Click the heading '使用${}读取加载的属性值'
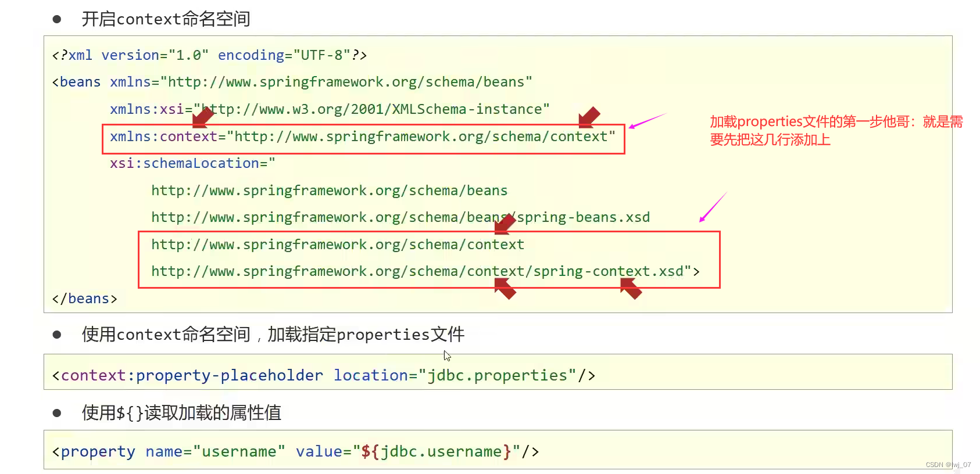980x474 pixels. [x=181, y=413]
